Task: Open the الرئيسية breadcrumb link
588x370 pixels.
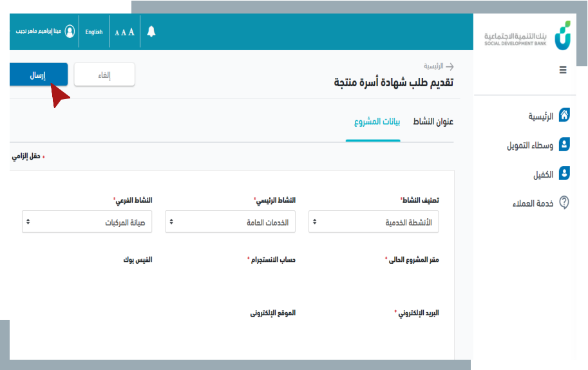Action: pos(433,66)
